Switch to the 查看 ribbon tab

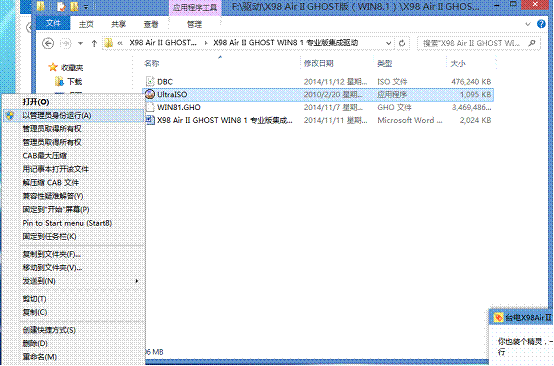point(151,24)
